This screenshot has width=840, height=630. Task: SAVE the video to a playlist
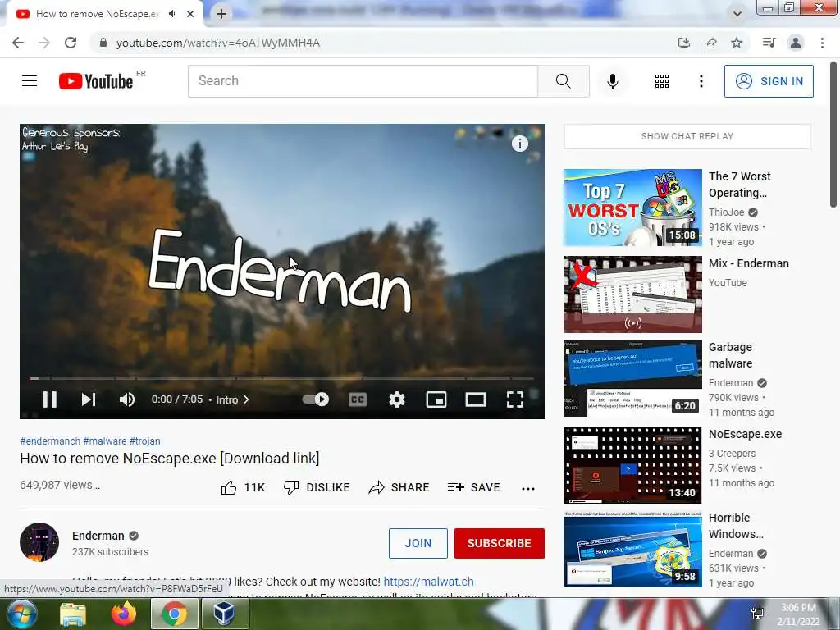coord(473,487)
